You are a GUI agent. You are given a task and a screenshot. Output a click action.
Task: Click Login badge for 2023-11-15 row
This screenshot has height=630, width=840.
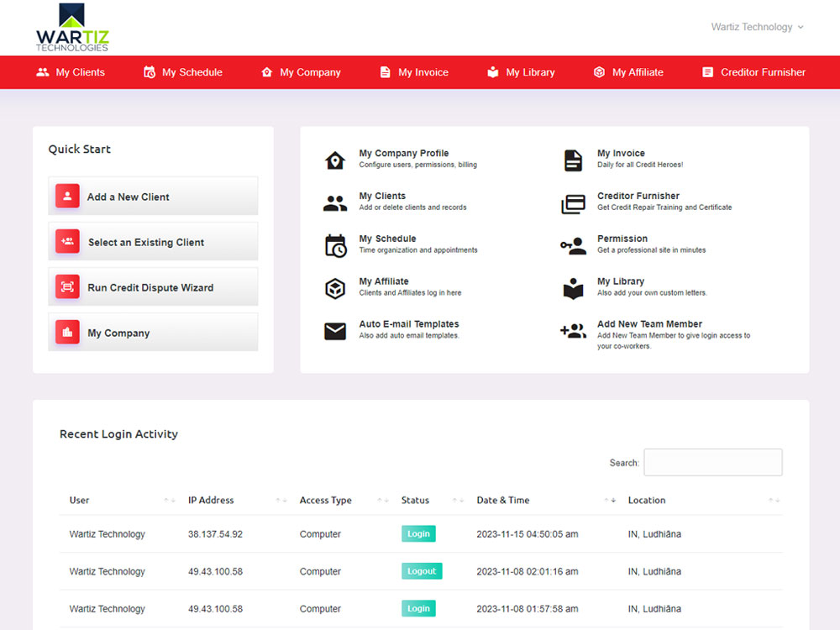418,534
